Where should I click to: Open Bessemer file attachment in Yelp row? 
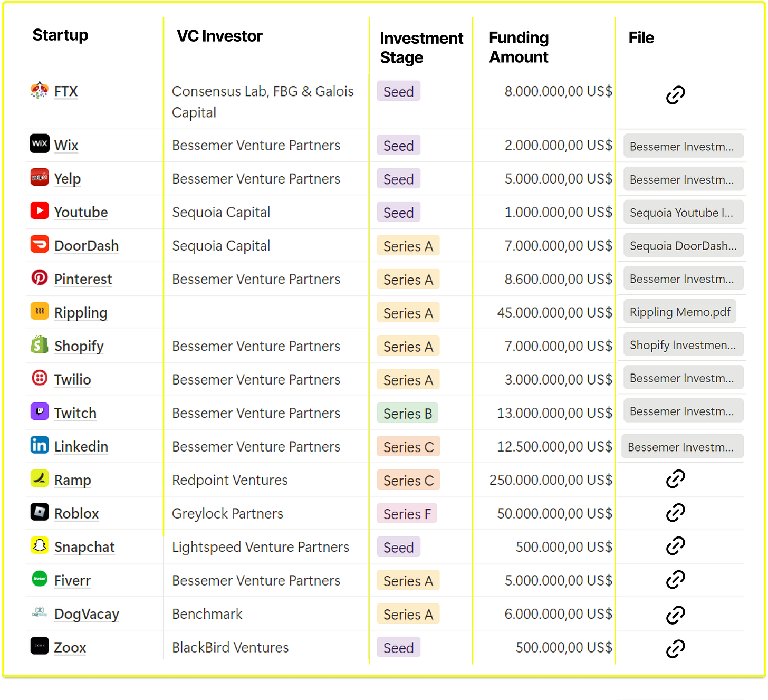[684, 179]
